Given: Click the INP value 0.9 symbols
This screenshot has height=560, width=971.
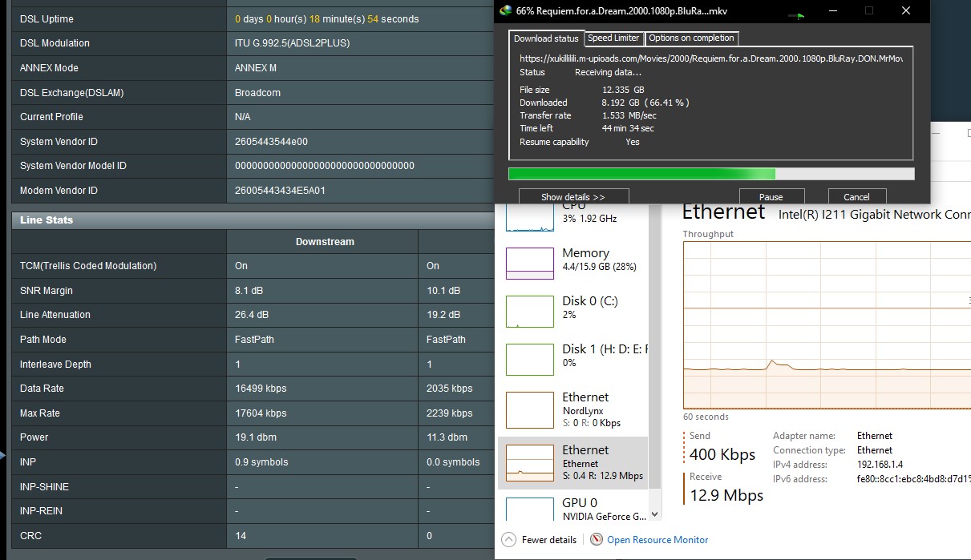Looking at the screenshot, I should pos(261,462).
